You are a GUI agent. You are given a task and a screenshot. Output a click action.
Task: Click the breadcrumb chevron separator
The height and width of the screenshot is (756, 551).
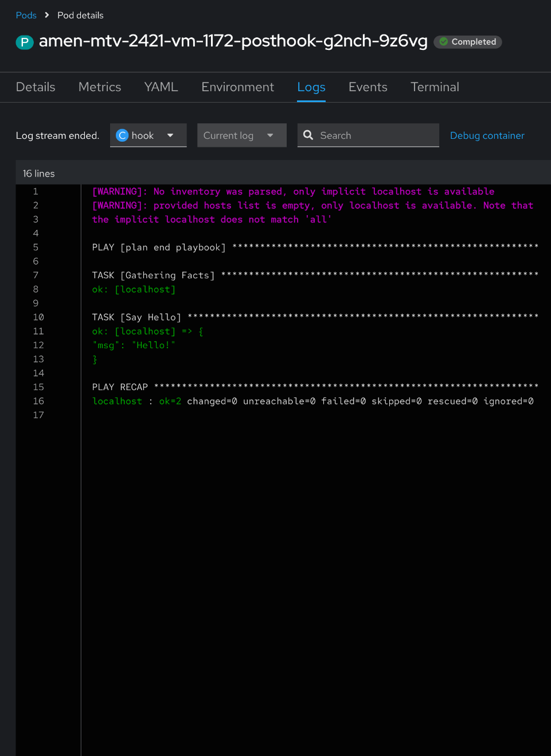pos(47,15)
